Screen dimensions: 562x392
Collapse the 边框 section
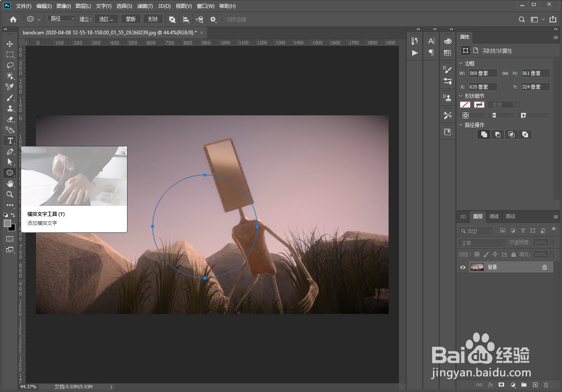461,63
